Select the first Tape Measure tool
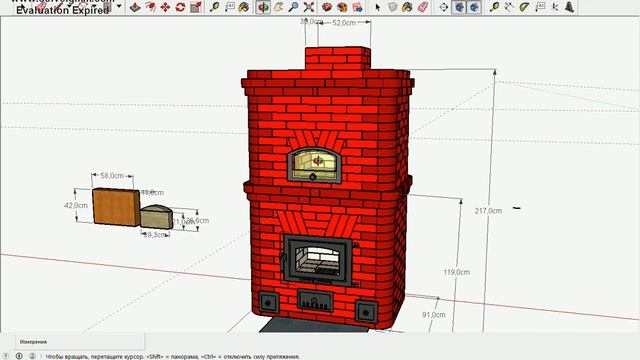The width and height of the screenshot is (640, 360). point(214,7)
